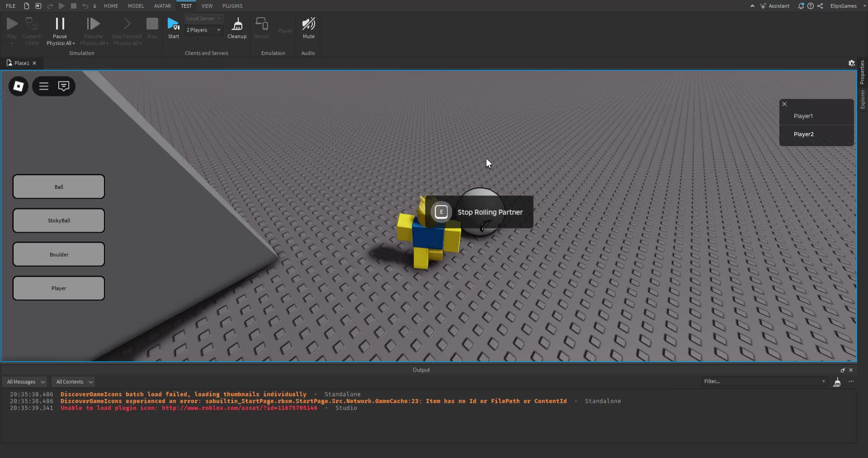The height and width of the screenshot is (458, 868).
Task: Clear the Output log with broom icon
Action: (837, 382)
